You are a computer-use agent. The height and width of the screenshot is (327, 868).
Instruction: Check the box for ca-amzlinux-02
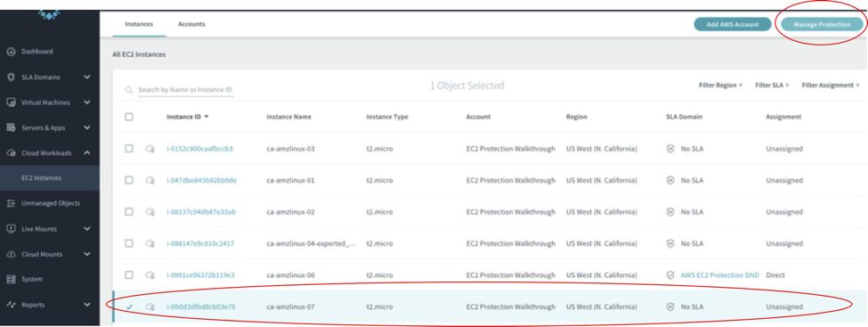[x=129, y=212]
